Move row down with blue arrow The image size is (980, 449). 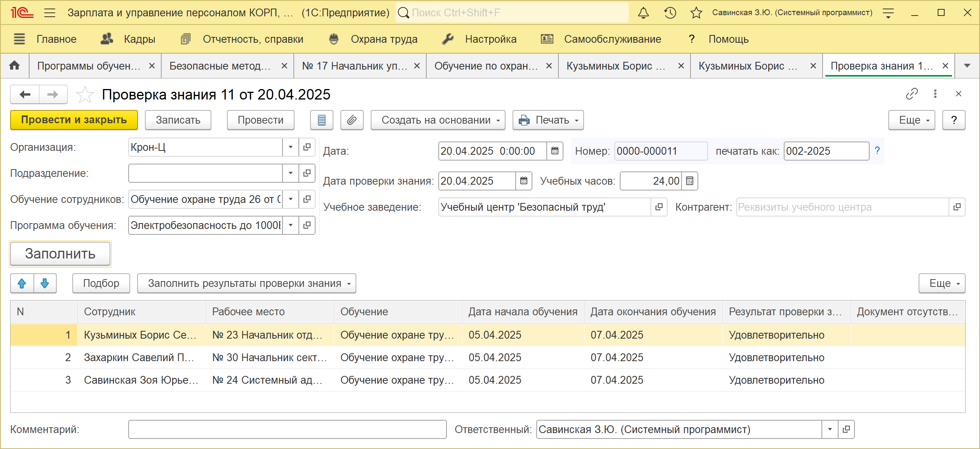[x=45, y=283]
